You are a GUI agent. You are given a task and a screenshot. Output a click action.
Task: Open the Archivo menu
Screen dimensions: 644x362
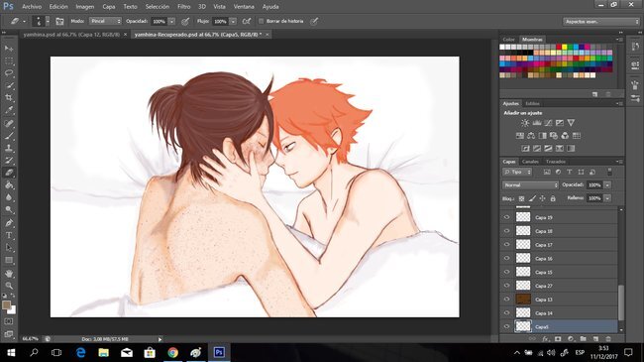tap(32, 7)
